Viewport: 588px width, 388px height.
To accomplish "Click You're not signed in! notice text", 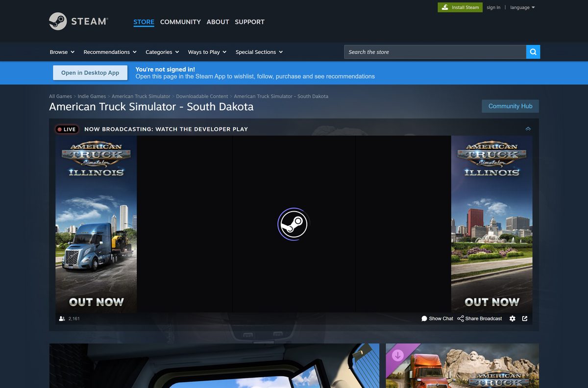I will (165, 69).
